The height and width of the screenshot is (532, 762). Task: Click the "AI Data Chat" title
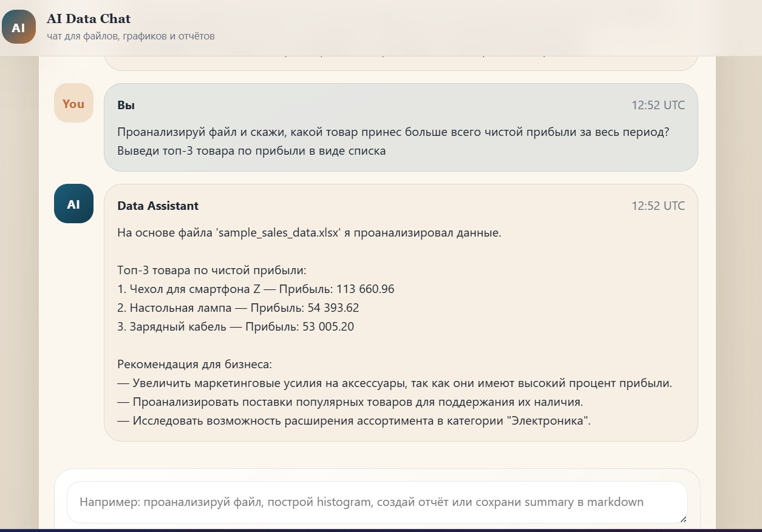(89, 19)
